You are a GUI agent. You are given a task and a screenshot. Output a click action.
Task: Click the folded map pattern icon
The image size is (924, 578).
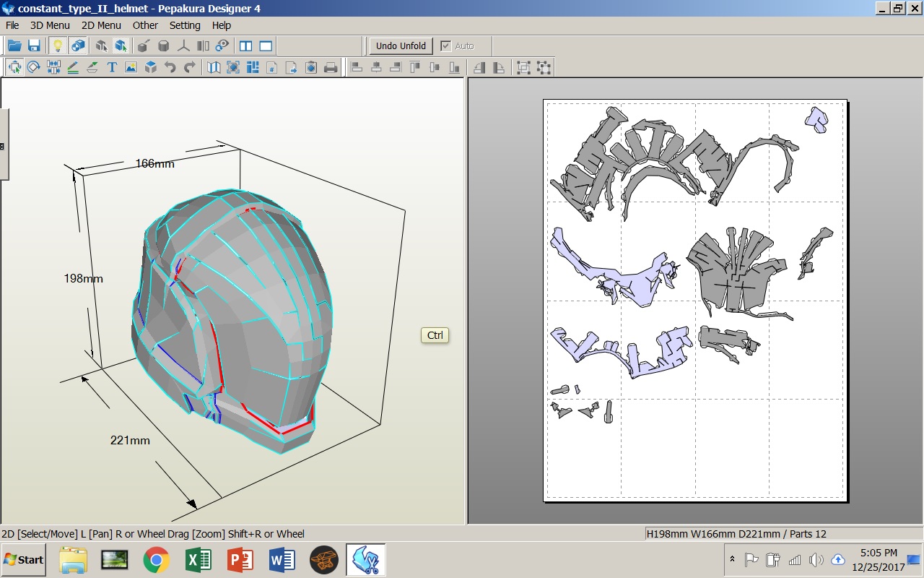point(214,67)
